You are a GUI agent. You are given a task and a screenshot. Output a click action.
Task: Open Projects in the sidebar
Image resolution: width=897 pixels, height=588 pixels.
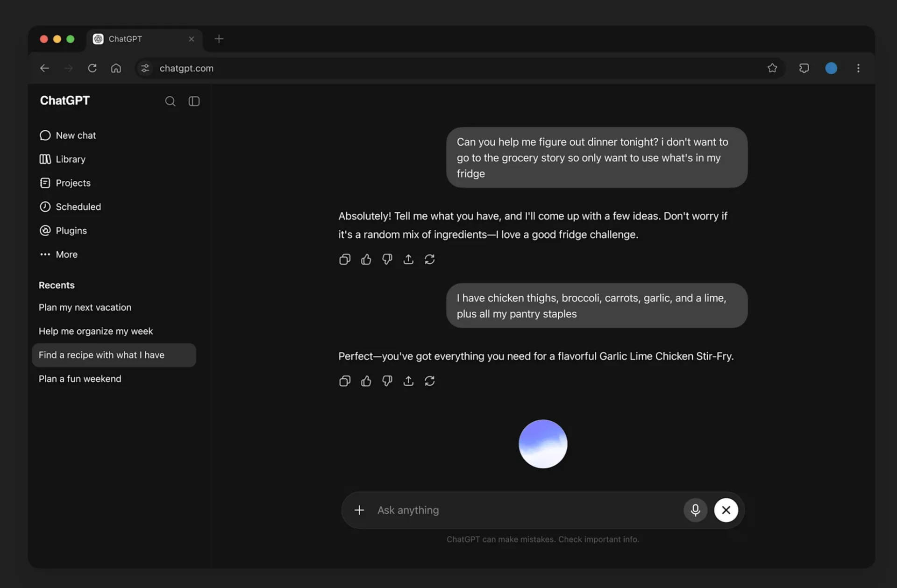(x=65, y=183)
